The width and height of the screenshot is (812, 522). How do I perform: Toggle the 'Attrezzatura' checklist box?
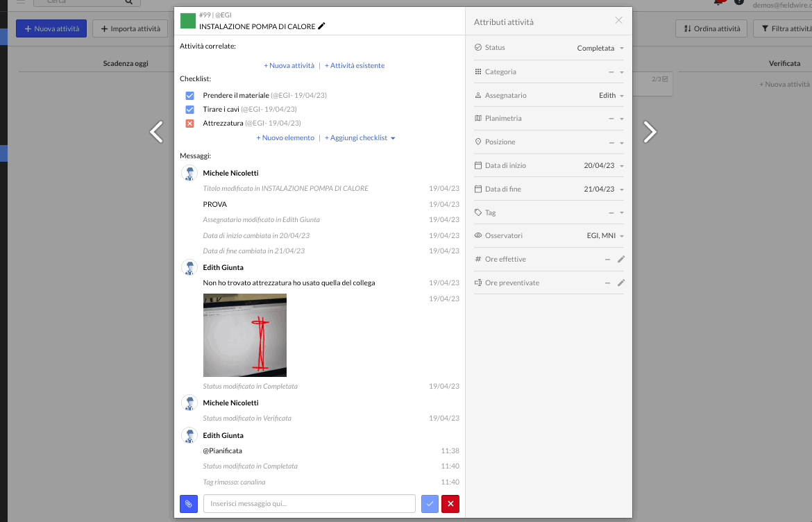point(189,124)
